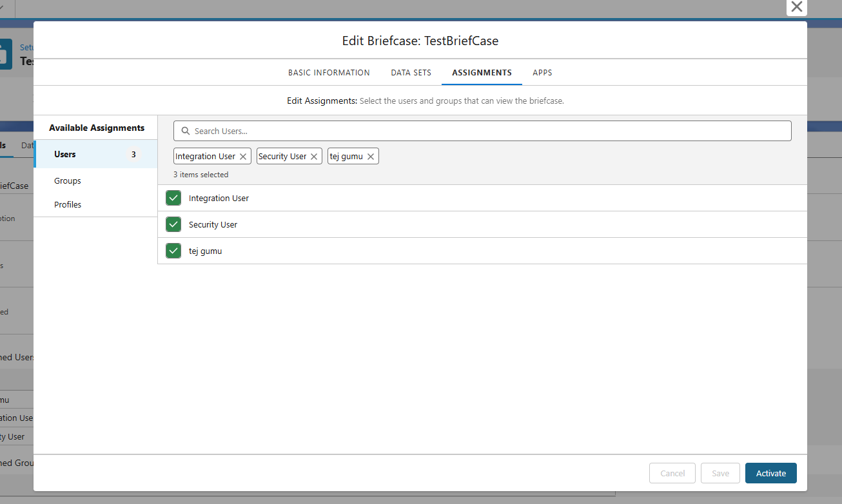The height and width of the screenshot is (504, 842).
Task: Remove the tej gumu pill
Action: [x=371, y=157]
